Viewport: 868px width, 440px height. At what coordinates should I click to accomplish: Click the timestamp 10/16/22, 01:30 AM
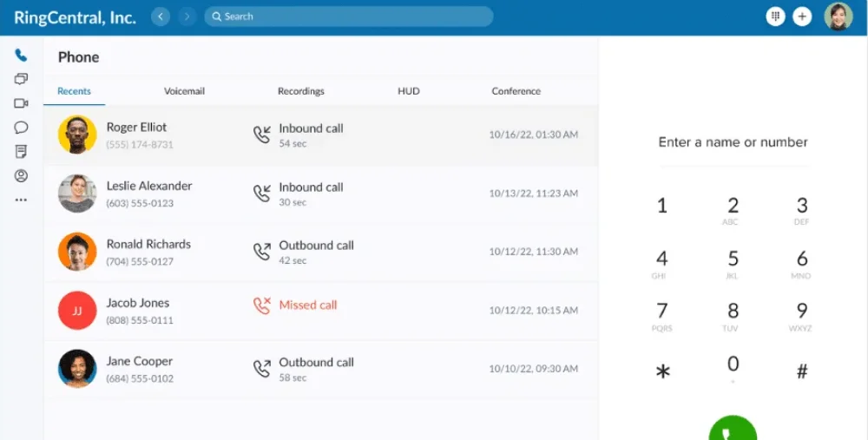(x=533, y=135)
